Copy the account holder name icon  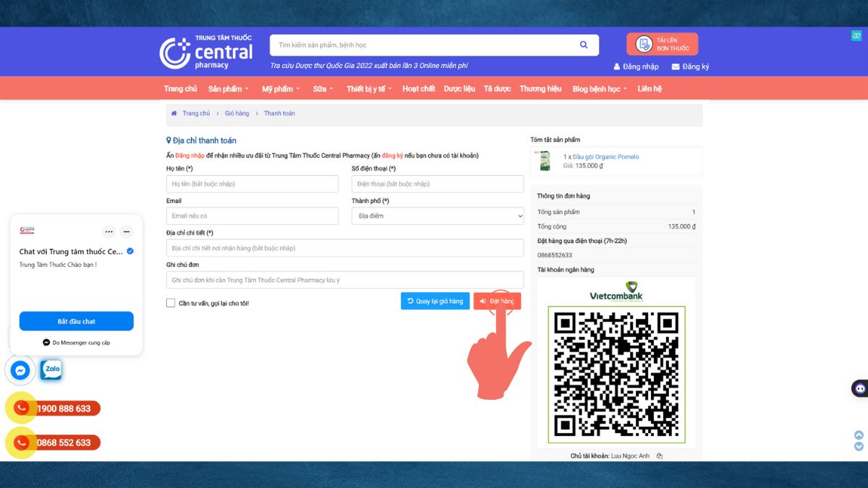[x=660, y=456]
